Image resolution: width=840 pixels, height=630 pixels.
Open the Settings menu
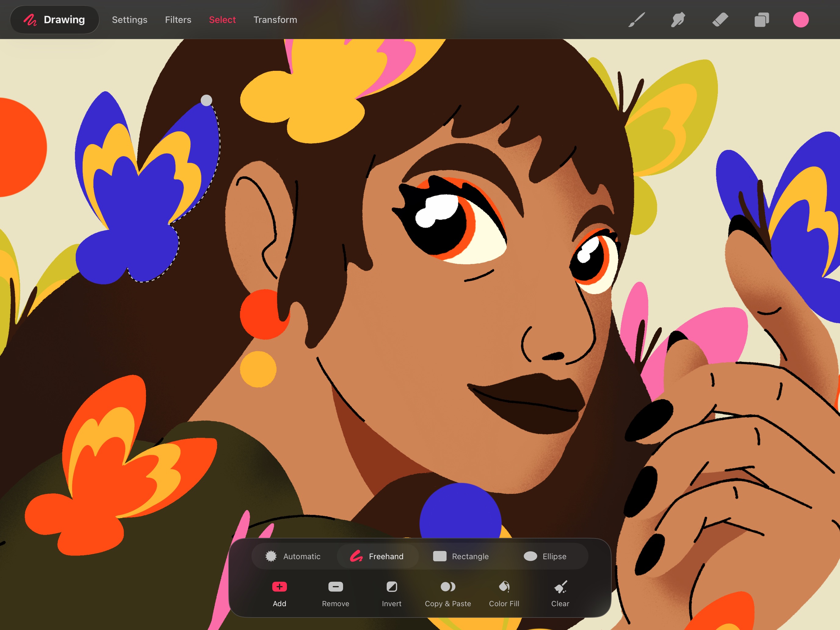[129, 20]
